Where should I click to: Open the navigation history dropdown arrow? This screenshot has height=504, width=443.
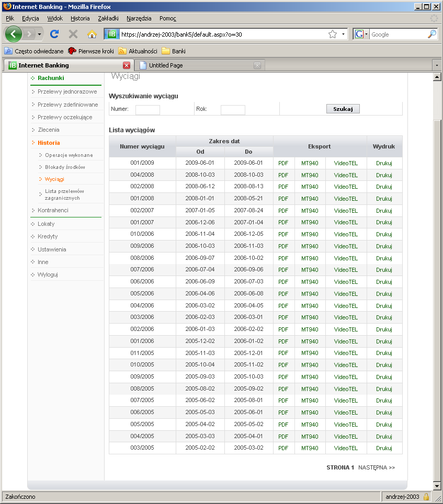click(39, 34)
